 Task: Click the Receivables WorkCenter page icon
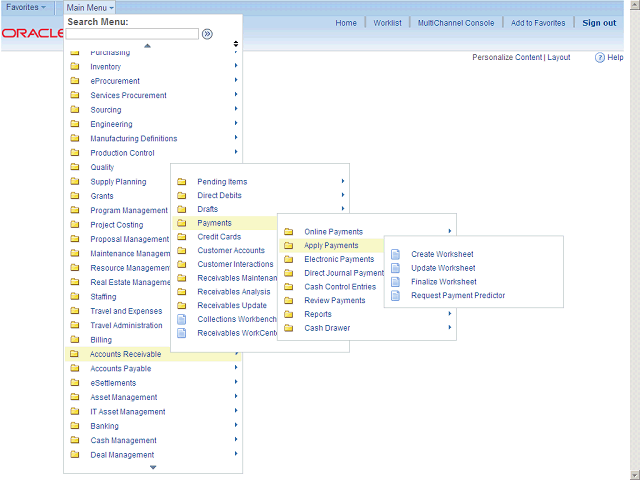(x=182, y=333)
